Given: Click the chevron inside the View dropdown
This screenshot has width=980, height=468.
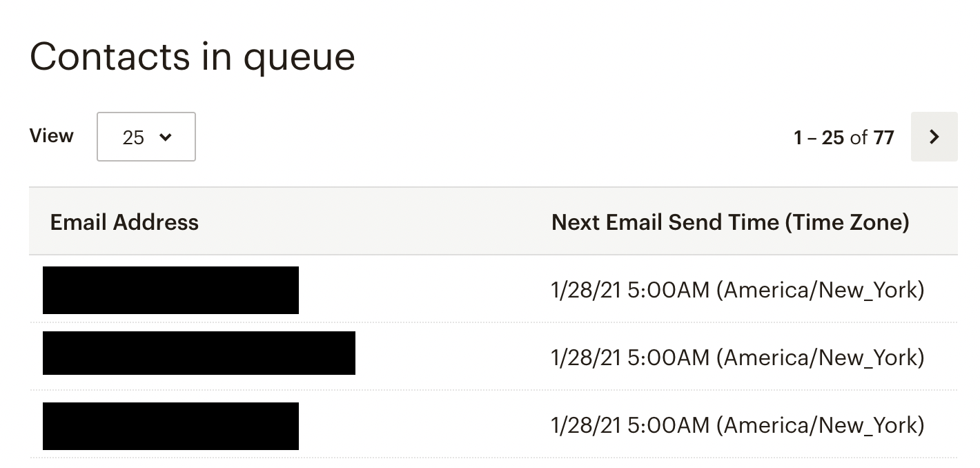Looking at the screenshot, I should click(x=166, y=137).
